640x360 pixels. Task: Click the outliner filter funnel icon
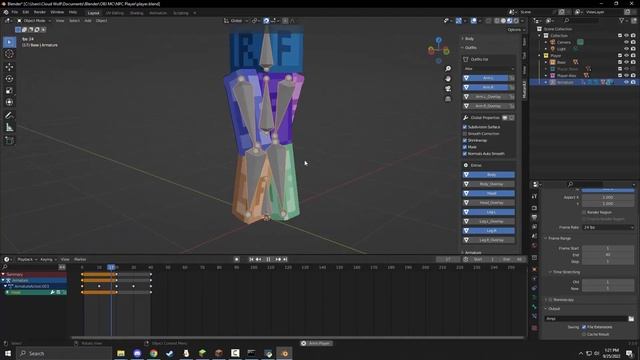tap(621, 20)
